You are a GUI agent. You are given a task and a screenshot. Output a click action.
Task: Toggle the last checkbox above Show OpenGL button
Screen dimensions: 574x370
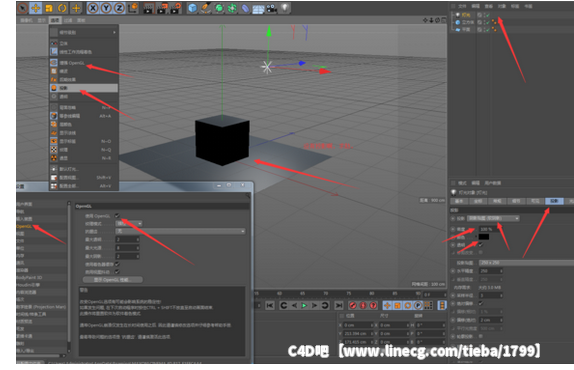(117, 272)
